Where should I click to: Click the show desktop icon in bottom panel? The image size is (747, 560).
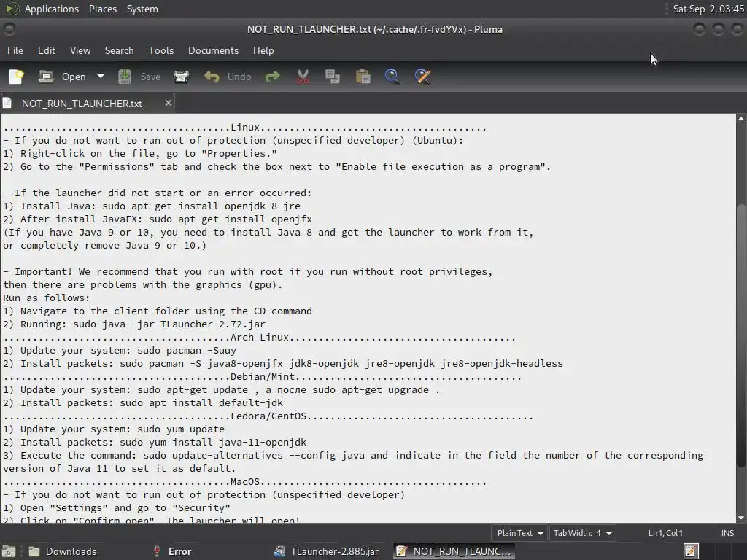point(9,551)
